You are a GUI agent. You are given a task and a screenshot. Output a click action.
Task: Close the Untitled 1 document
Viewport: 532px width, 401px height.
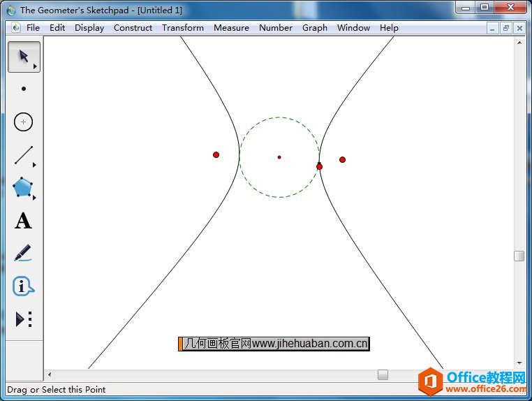pyautogui.click(x=519, y=28)
